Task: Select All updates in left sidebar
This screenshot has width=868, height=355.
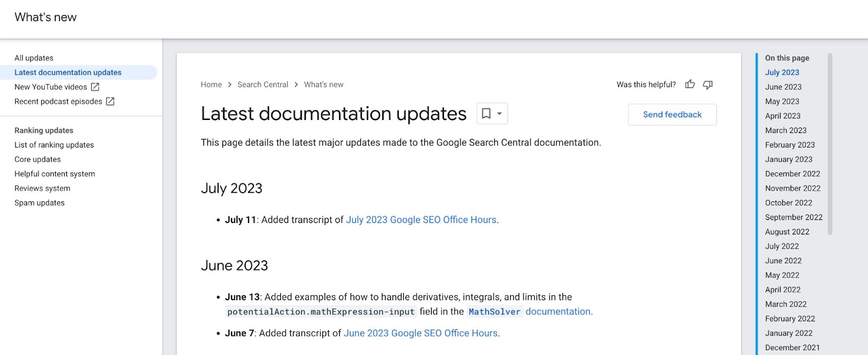Action: pos(34,58)
